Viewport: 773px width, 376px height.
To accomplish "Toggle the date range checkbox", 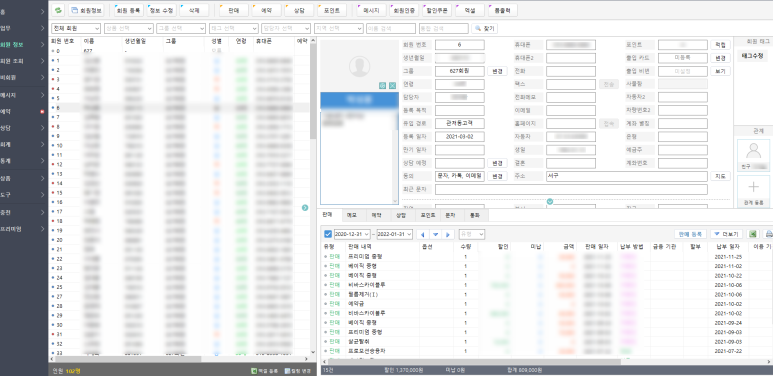I will (328, 234).
